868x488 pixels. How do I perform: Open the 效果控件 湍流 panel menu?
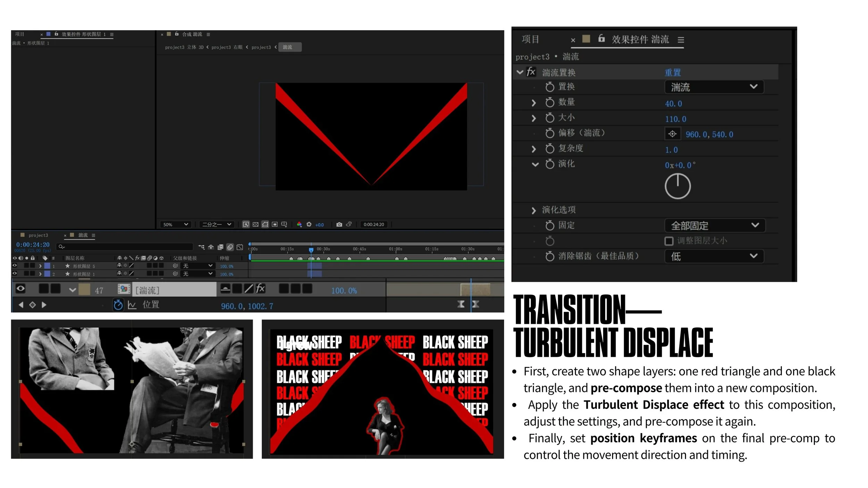click(x=681, y=40)
